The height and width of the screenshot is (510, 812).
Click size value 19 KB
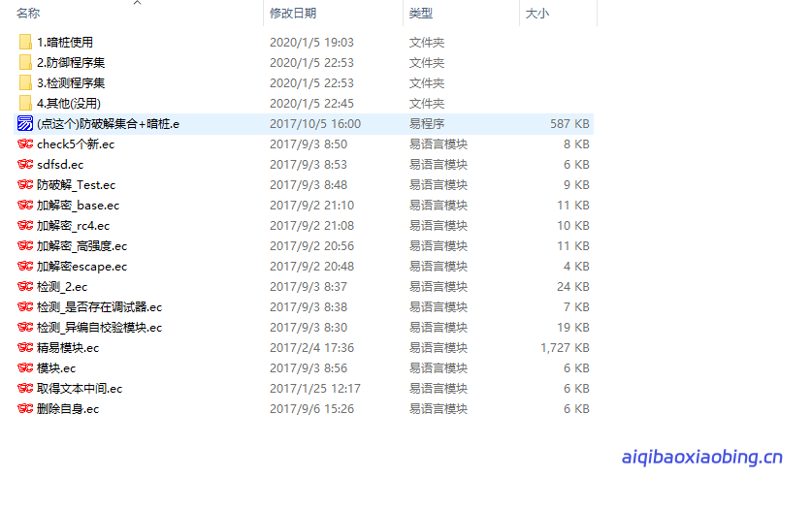pyautogui.click(x=573, y=327)
